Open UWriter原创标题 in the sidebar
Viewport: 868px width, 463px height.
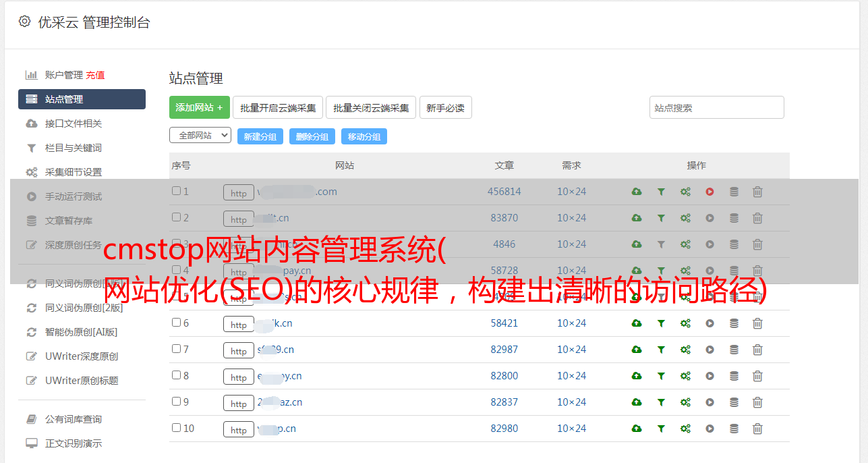82,381
